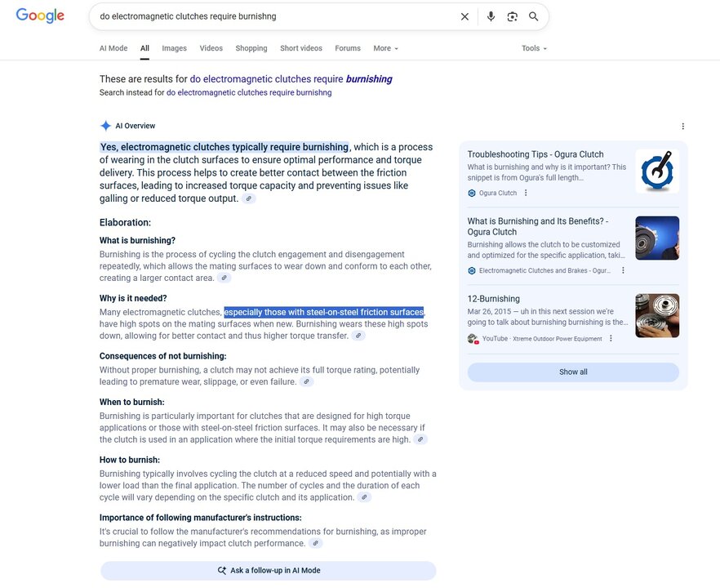Viewport: 720px width, 588px height.
Task: Click the Google logo
Action: [40, 16]
